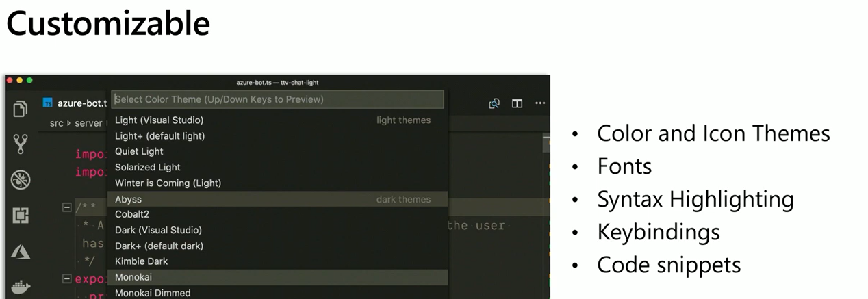Click the split editor icon
The width and height of the screenshot is (868, 299).
(x=517, y=103)
